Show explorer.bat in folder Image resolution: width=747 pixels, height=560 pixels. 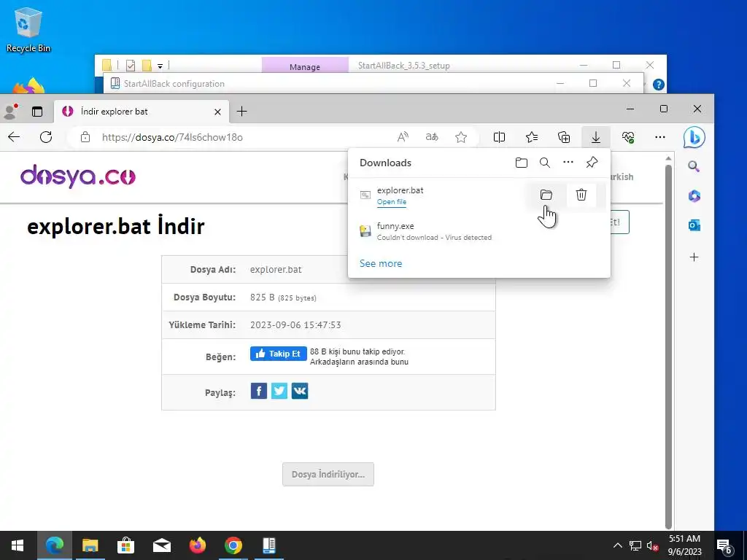point(546,195)
